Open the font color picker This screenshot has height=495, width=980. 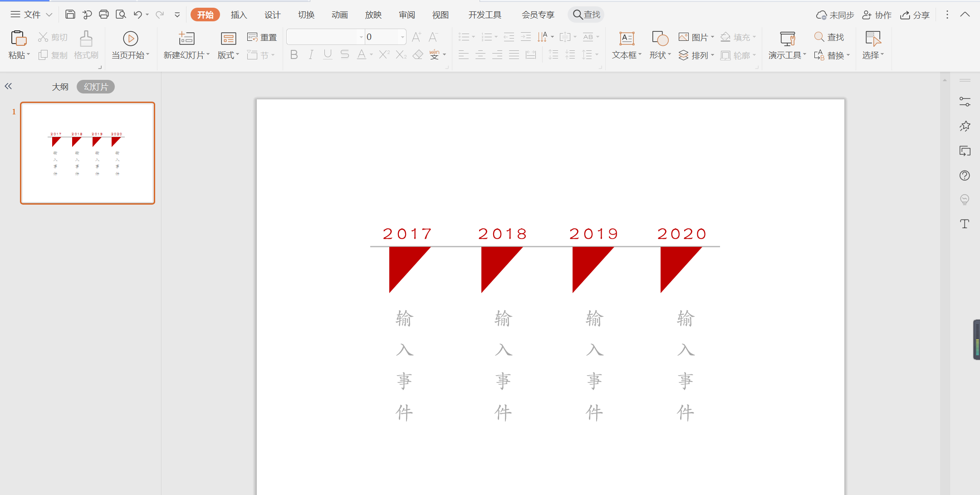(361, 54)
